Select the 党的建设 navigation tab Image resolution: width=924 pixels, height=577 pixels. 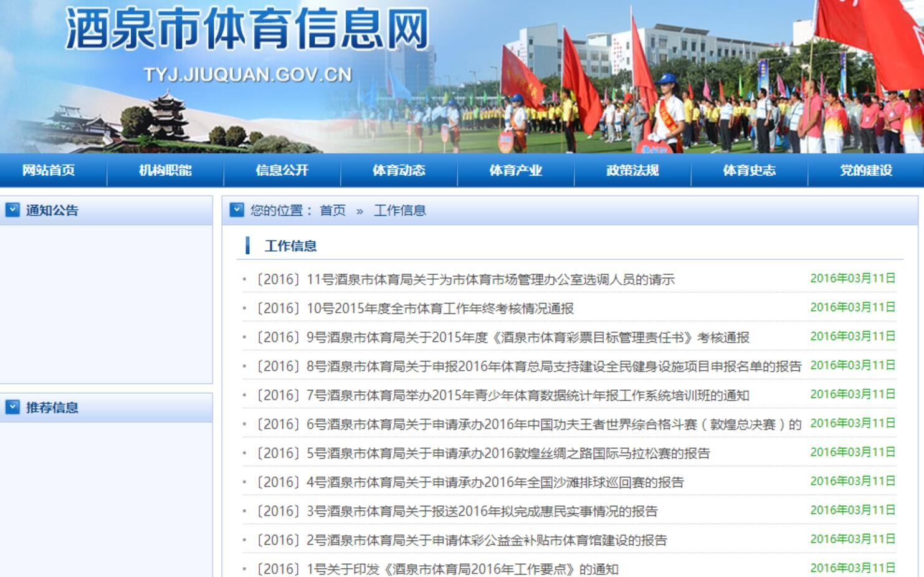(x=866, y=170)
